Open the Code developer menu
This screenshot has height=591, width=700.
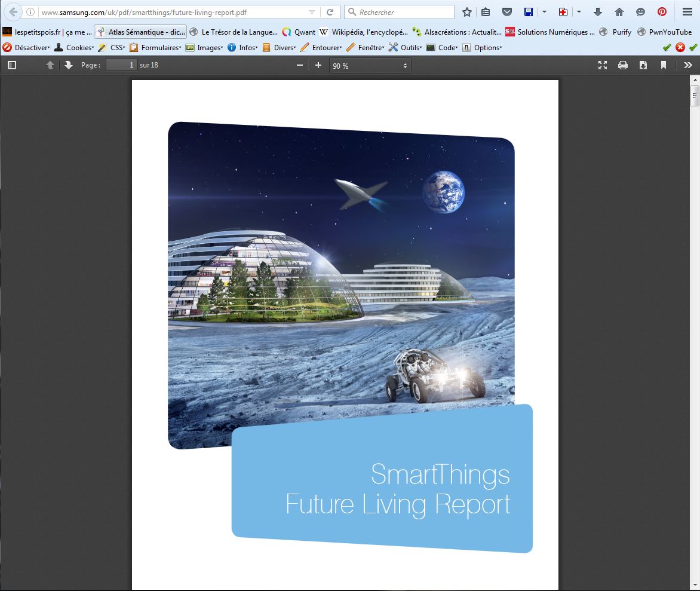(x=443, y=47)
